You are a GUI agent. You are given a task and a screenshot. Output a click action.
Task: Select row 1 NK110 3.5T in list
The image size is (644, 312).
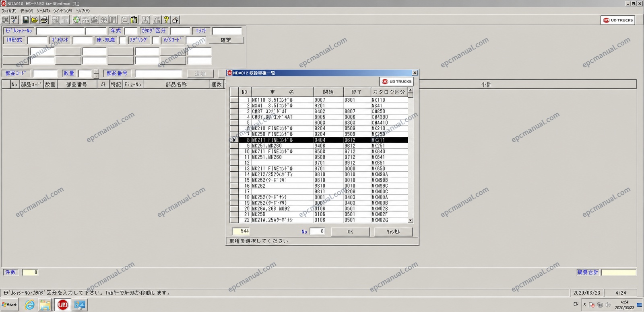[x=323, y=100]
